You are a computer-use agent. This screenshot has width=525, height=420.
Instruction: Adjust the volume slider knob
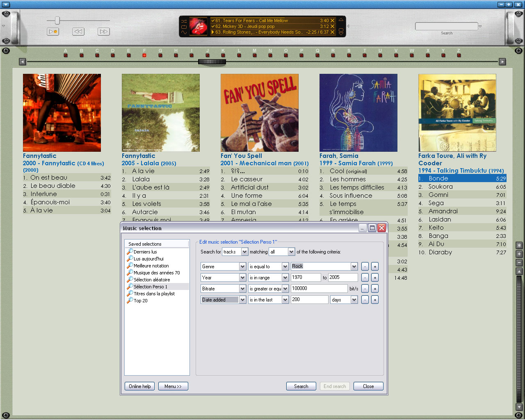point(57,20)
